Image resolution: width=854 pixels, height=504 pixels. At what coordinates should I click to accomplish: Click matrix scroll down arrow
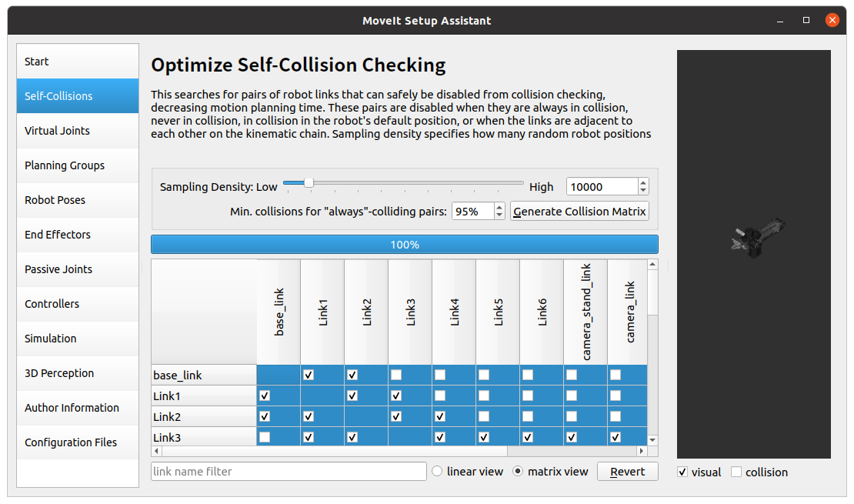[x=652, y=440]
